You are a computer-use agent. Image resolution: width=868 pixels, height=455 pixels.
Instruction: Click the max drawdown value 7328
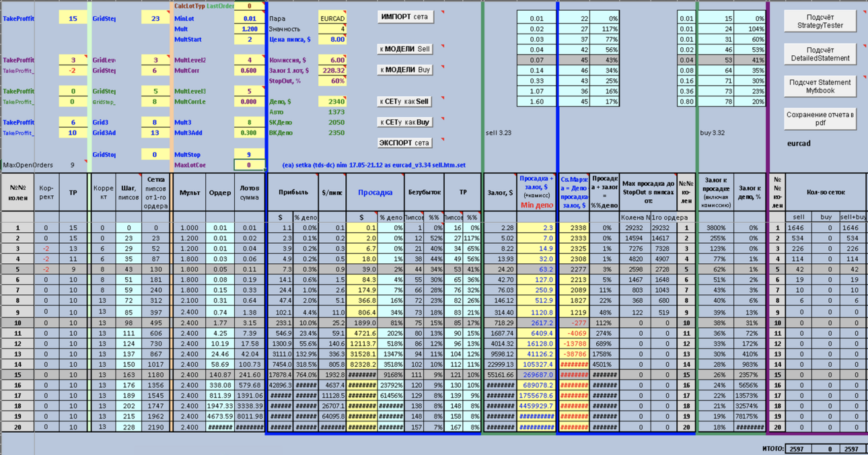click(x=662, y=249)
